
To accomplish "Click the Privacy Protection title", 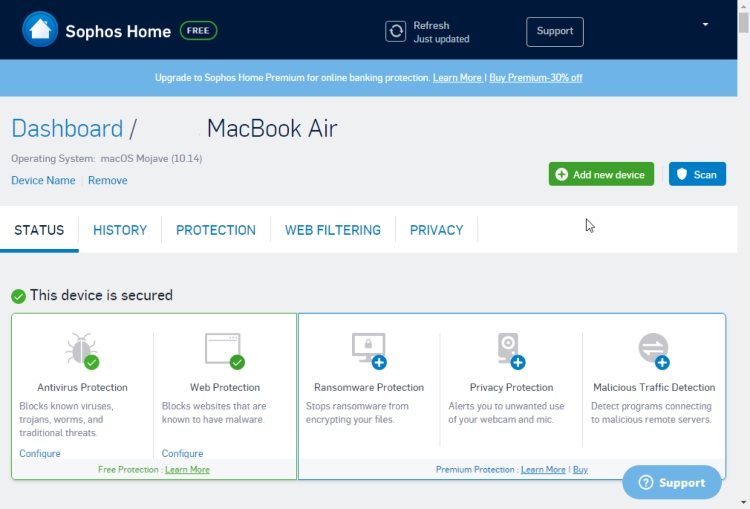I will click(511, 387).
